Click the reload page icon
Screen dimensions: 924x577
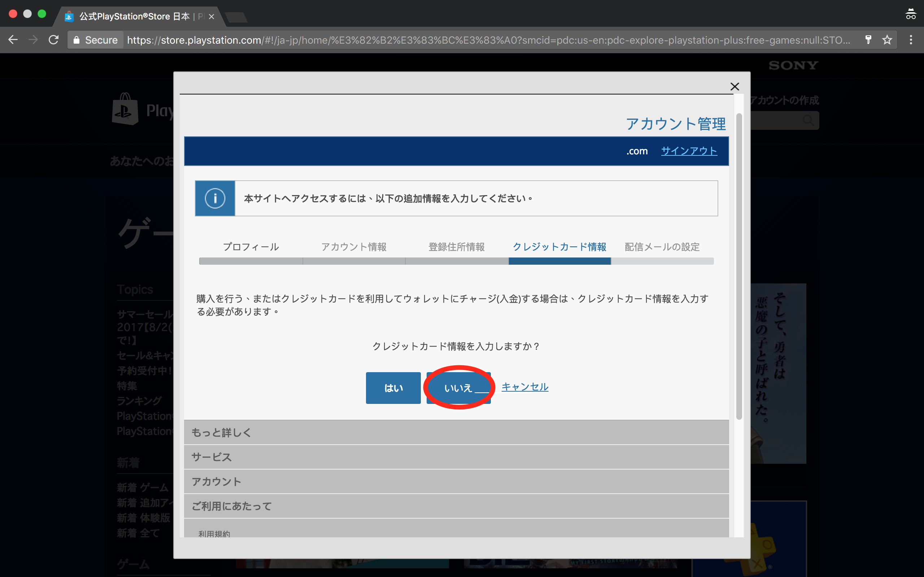pos(53,40)
